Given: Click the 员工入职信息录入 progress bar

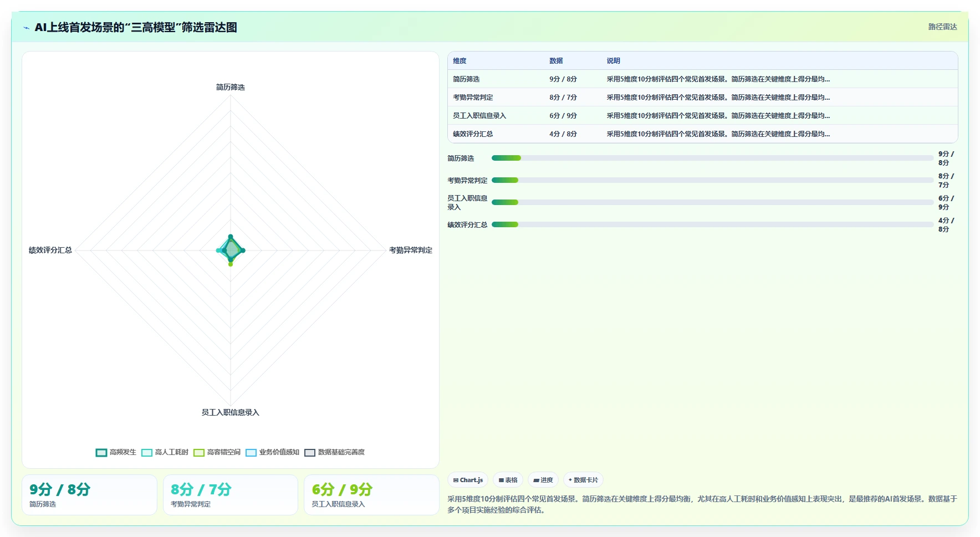Looking at the screenshot, I should pyautogui.click(x=712, y=202).
